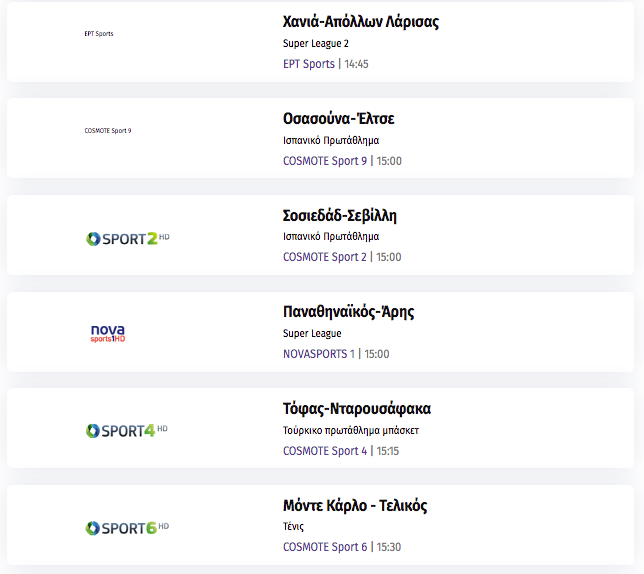Viewport: 644px width, 574px height.
Task: Select the Μόντε Κάρλο - Τελικός title
Action: 355,505
